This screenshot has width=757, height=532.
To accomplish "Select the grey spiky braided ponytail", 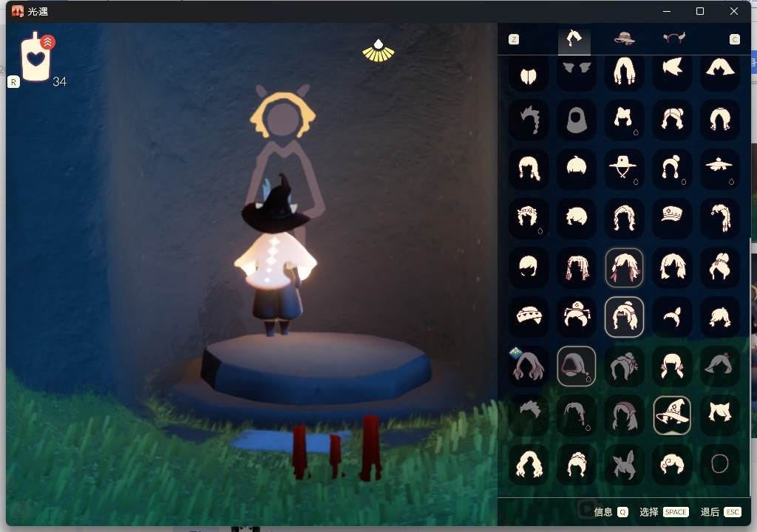I will coord(529,120).
